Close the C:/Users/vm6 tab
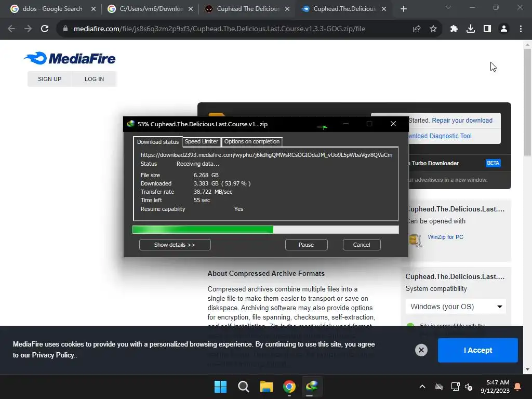This screenshot has width=532, height=399. click(x=191, y=9)
